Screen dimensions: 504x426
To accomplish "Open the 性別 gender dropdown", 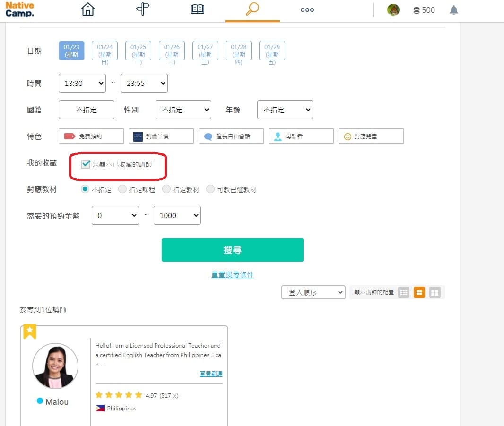I will (183, 110).
